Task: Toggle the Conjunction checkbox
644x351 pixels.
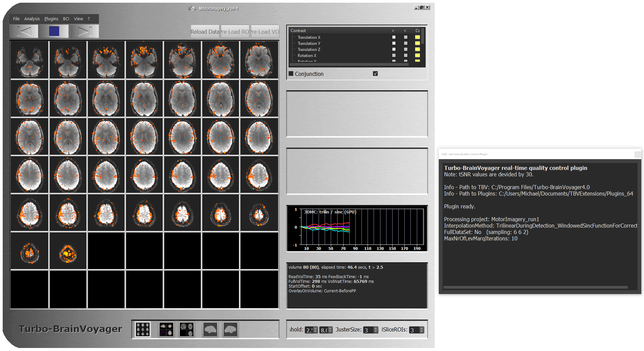Action: coord(291,74)
